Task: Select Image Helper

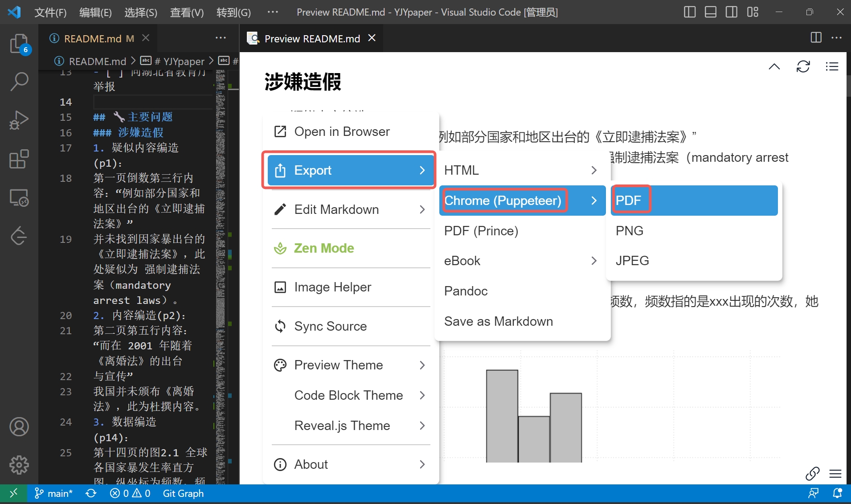Action: click(x=351, y=287)
